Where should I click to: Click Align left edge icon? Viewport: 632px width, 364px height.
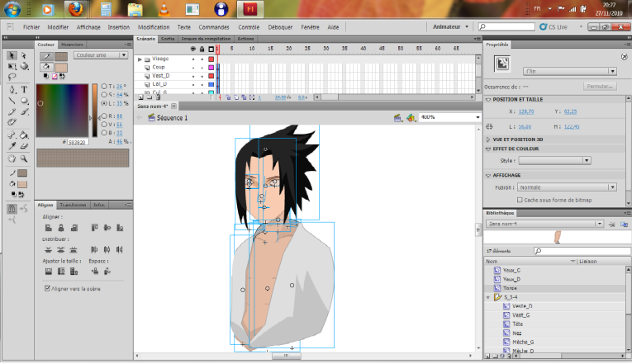pyautogui.click(x=49, y=228)
